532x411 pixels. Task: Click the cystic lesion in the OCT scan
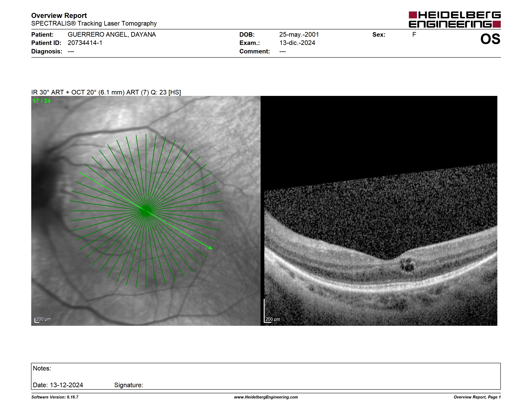click(407, 265)
